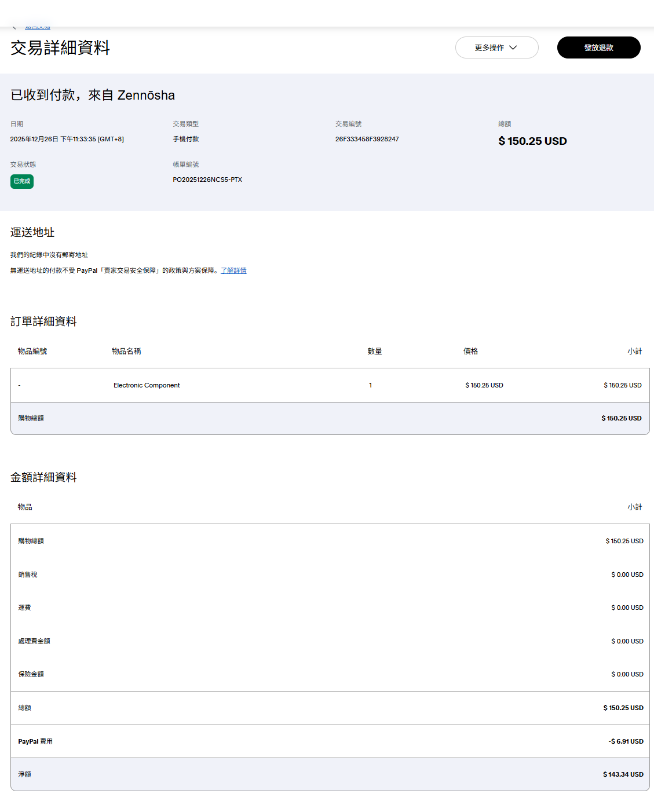Click the Electronic Component item name
The height and width of the screenshot is (812, 654).
click(x=147, y=385)
